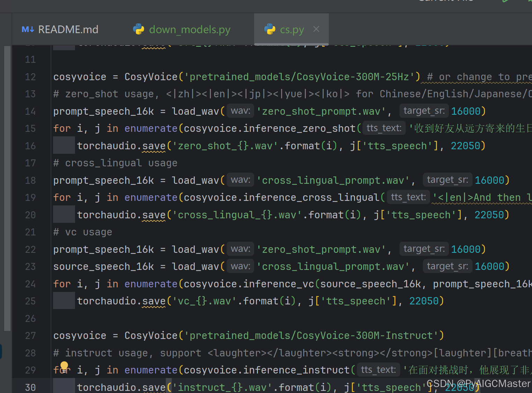Viewport: 532px width, 393px height.
Task: Click 'CosyVoice-300M-Instruct' string on line 27
Action: tap(365, 335)
